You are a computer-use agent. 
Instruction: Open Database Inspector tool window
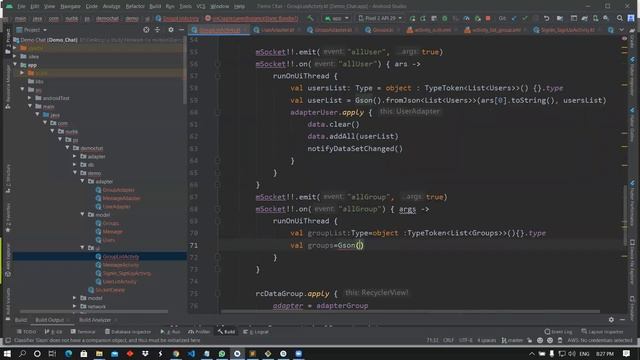pos(128,332)
